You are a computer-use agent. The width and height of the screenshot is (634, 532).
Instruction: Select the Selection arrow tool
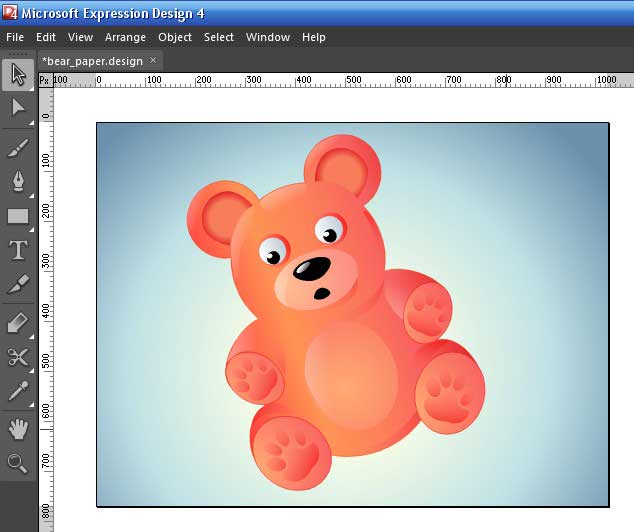click(18, 75)
